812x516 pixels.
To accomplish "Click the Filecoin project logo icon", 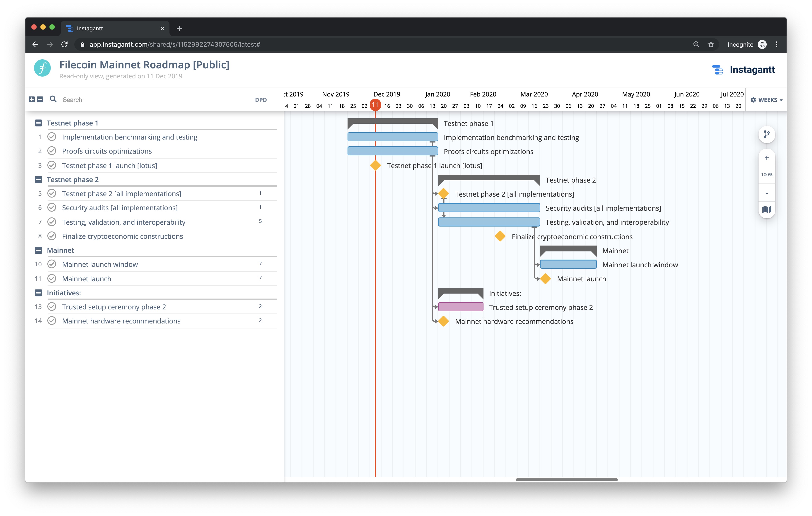I will (x=42, y=68).
